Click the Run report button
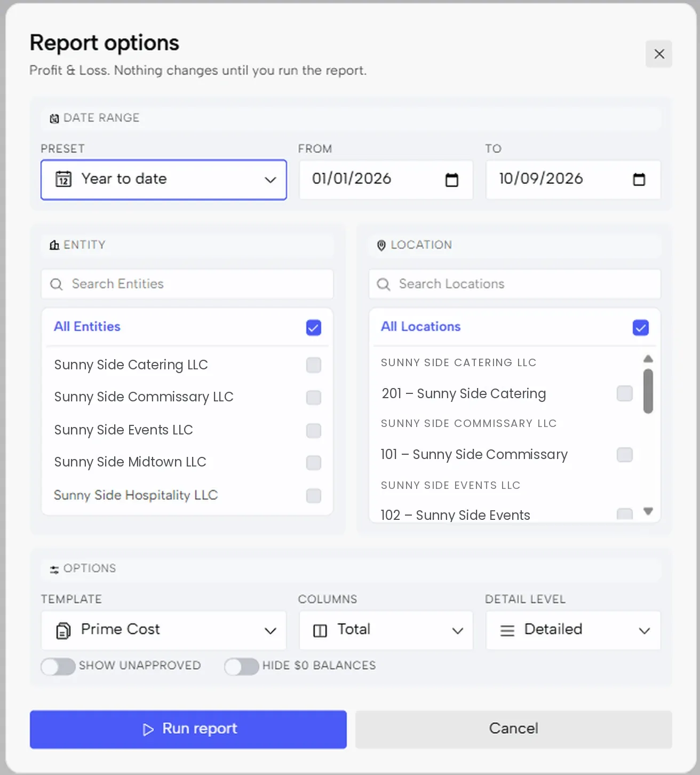The width and height of the screenshot is (700, 775). click(188, 729)
